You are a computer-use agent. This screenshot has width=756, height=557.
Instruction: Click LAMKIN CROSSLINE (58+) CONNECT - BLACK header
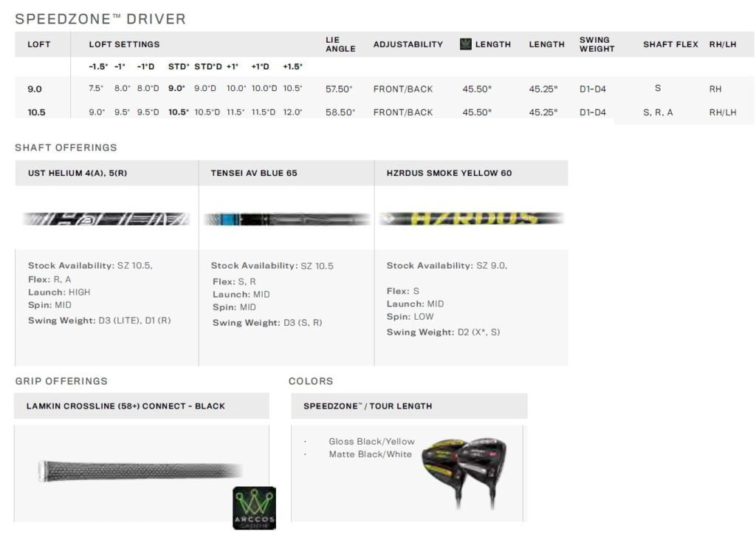(126, 406)
